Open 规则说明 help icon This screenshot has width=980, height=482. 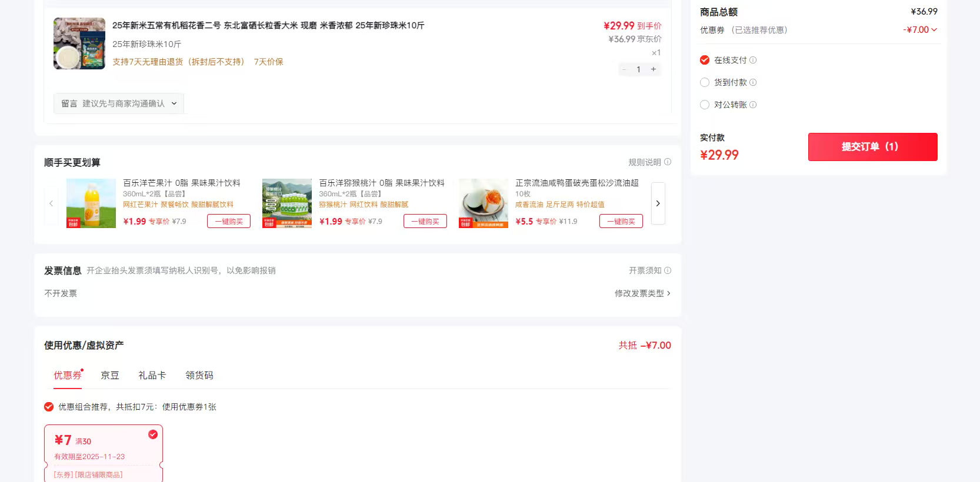click(668, 162)
